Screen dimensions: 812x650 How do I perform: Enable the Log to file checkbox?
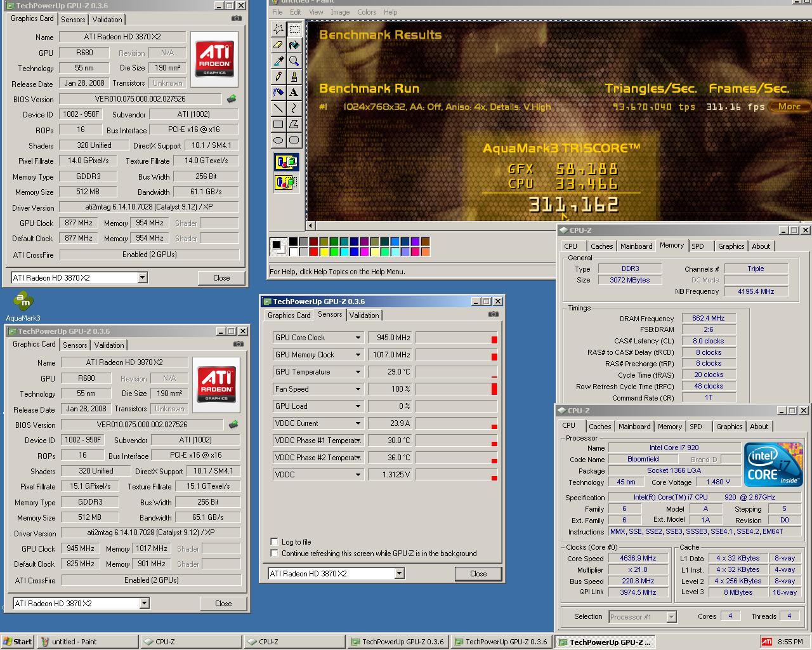tap(274, 541)
